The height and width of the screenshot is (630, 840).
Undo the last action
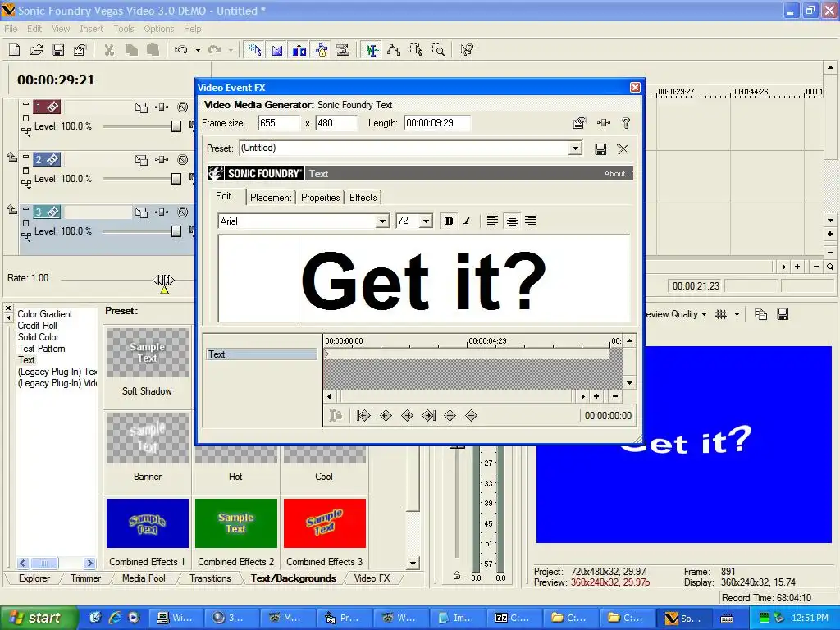pos(181,50)
